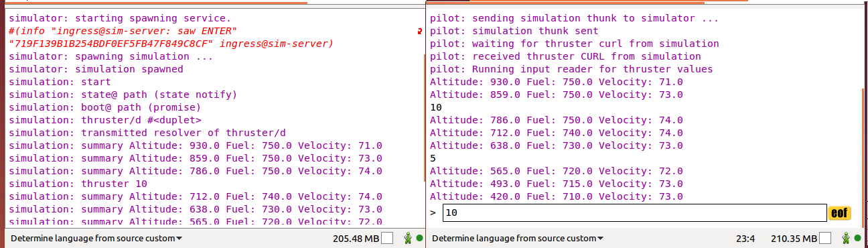Focus the thruster value input field
The image size is (868, 248).
(634, 213)
